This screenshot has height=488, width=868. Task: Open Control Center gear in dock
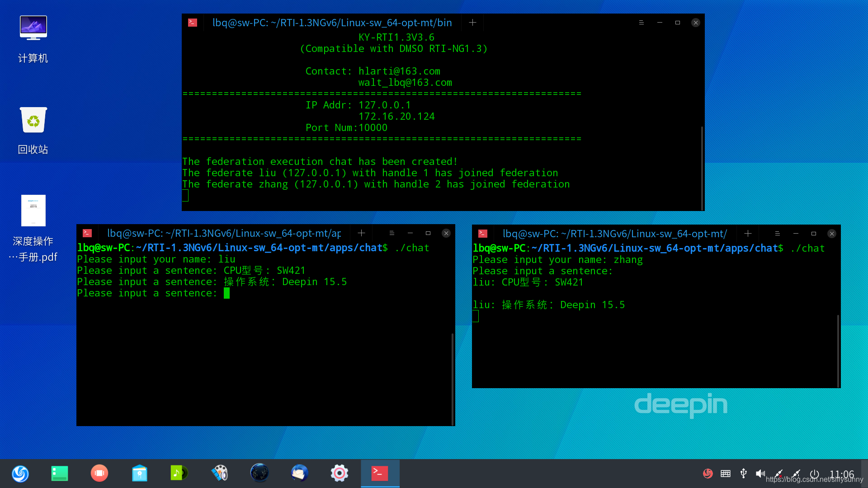coord(339,473)
